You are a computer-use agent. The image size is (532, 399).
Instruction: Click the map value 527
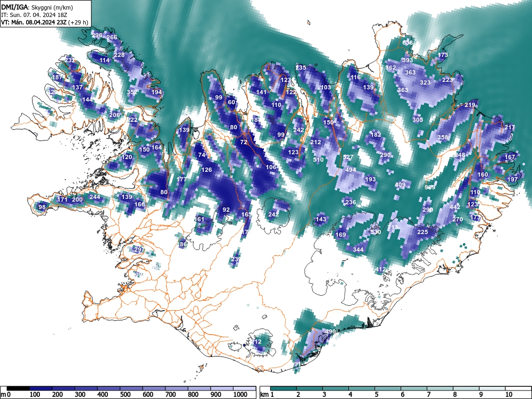pos(348,157)
